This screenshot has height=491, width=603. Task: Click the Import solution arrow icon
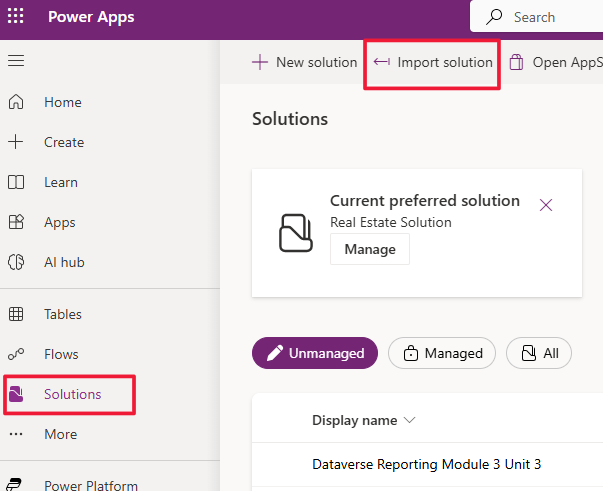point(382,62)
